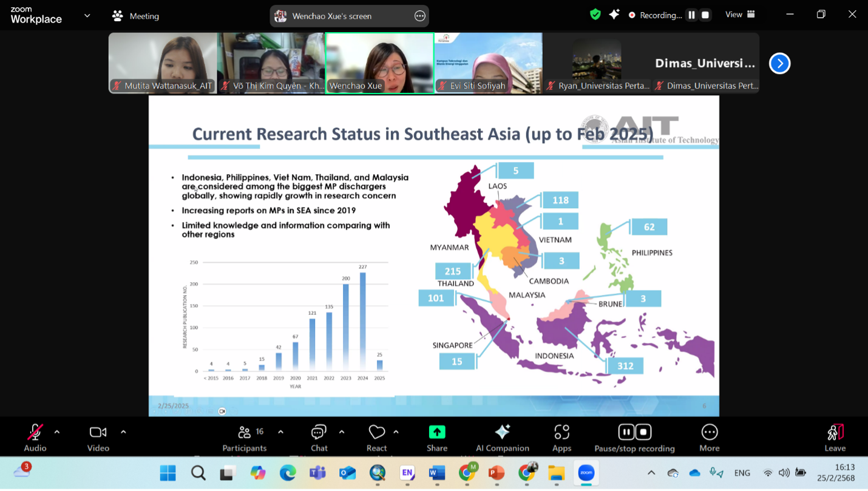Show next page of participant videos
Viewport: 868px width, 491px height.
(779, 63)
